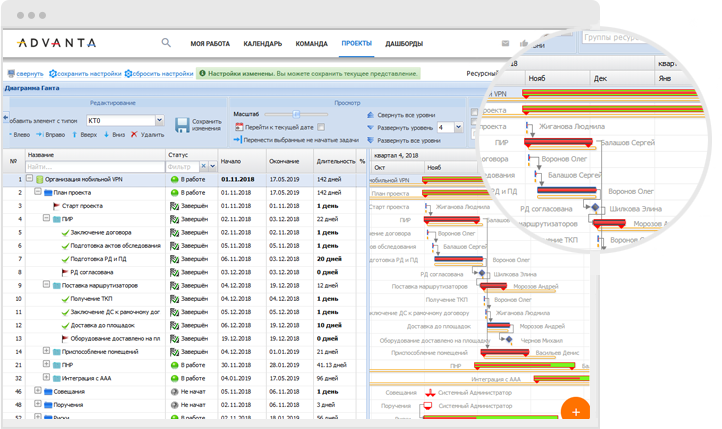The height and width of the screenshot is (429, 722).
Task: Click the Влево arrow
Action: (x=11, y=134)
